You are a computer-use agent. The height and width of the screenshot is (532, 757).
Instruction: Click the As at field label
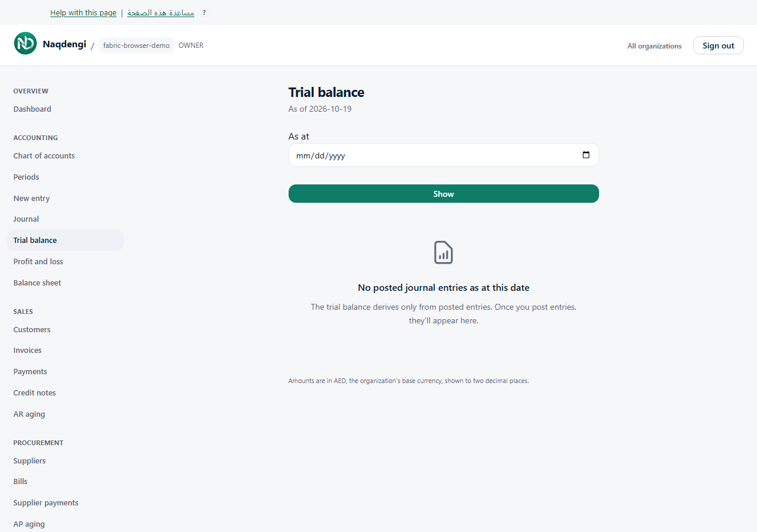click(x=299, y=137)
